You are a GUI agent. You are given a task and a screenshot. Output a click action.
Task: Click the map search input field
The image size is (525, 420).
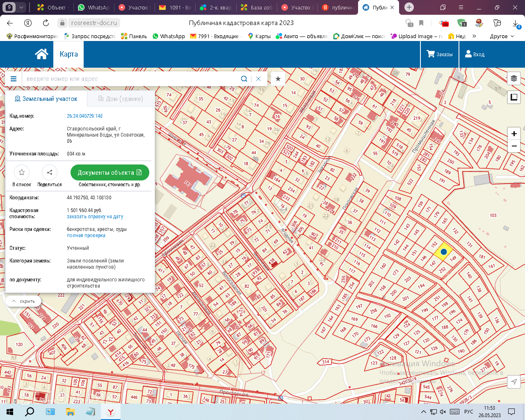pos(131,79)
